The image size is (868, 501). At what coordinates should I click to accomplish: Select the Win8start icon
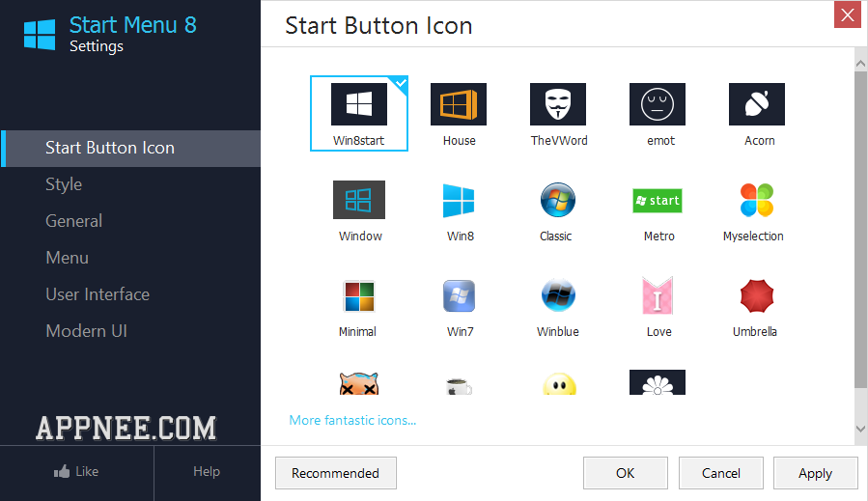click(359, 113)
